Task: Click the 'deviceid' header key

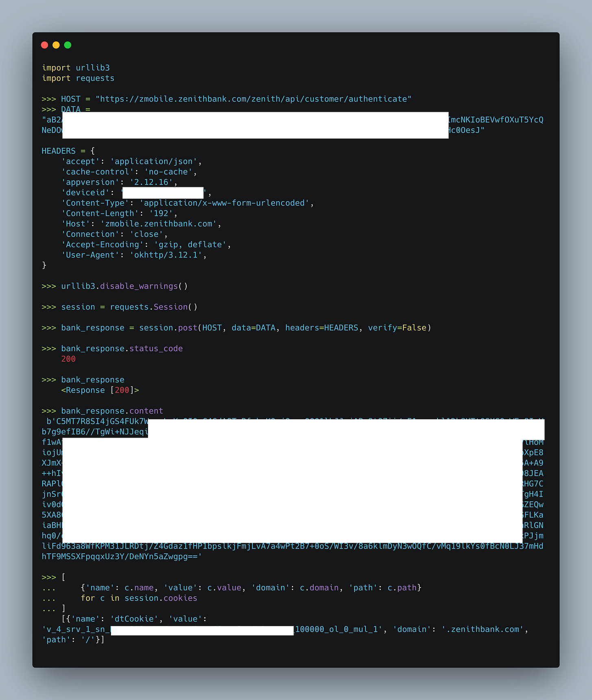Action: 85,193
